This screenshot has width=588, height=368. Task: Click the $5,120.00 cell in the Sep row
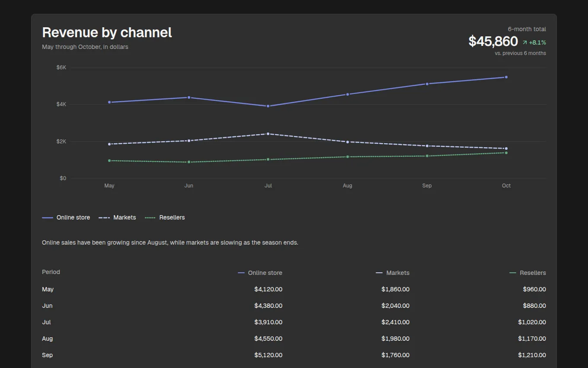268,355
